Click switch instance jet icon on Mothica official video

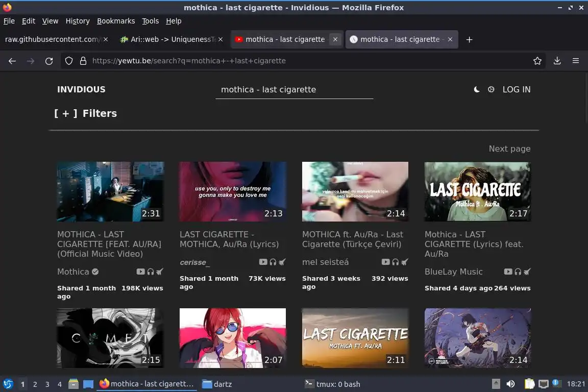[160, 272]
